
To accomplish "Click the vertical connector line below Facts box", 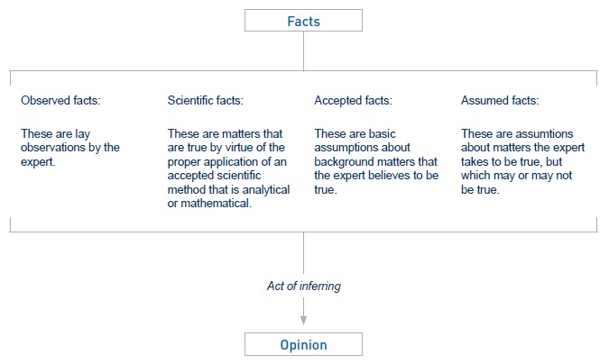I will [303, 50].
